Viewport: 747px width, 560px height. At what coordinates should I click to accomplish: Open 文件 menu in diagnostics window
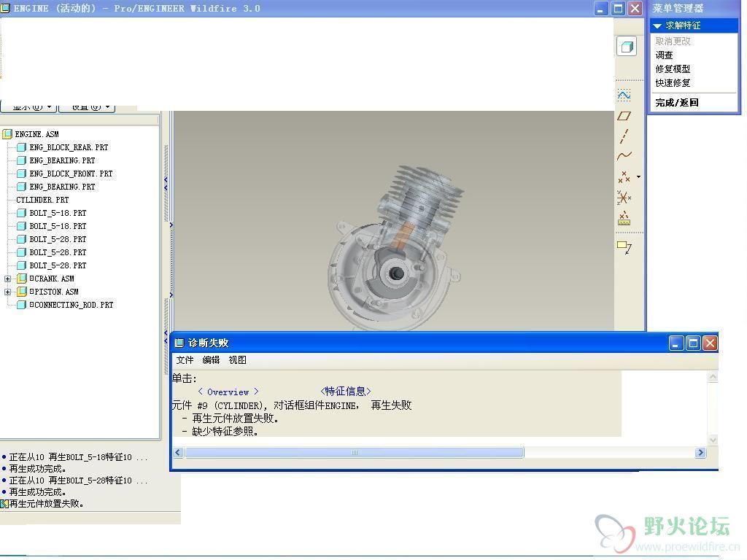point(185,360)
